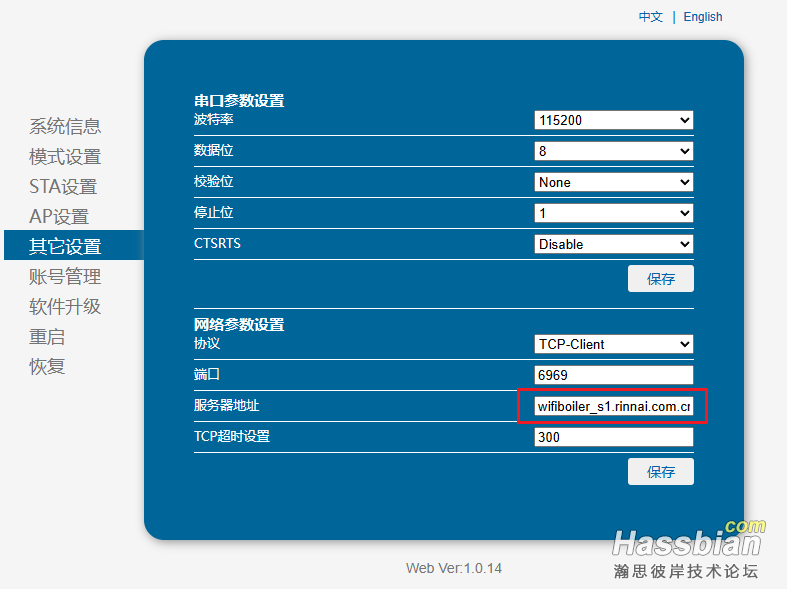
Task: Open 软件升级 page
Action: pyautogui.click(x=65, y=307)
